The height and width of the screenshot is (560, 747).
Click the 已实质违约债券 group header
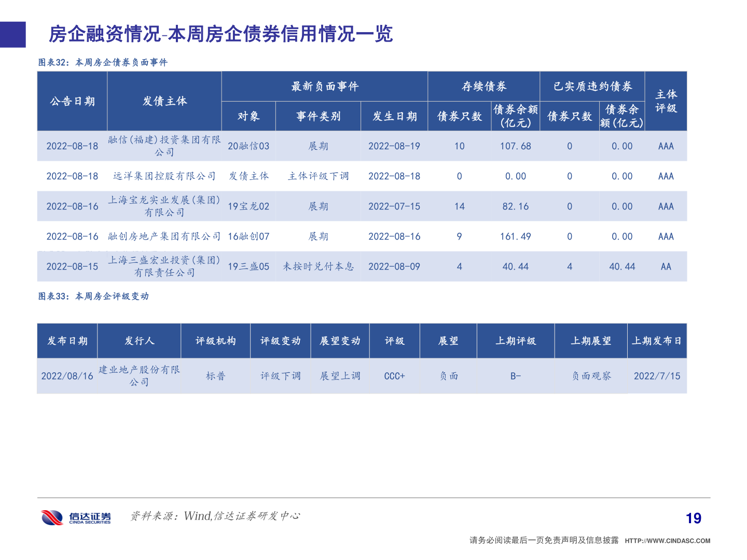point(592,87)
